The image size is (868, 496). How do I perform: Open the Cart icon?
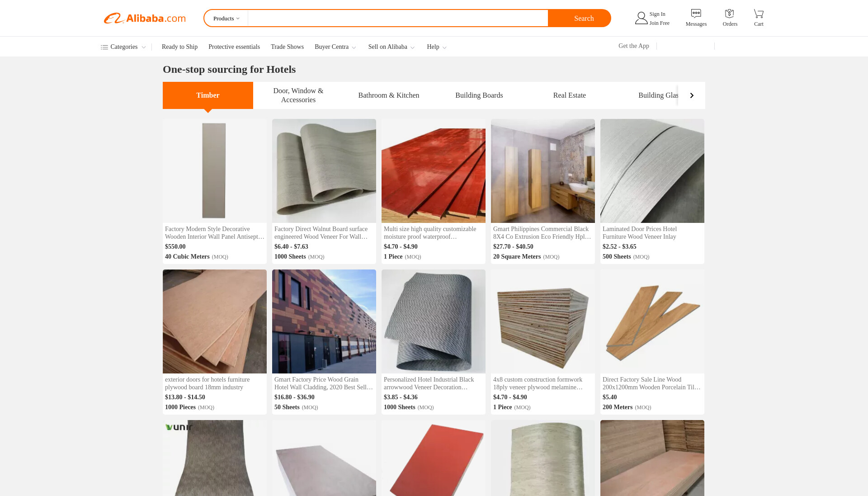pyautogui.click(x=759, y=14)
